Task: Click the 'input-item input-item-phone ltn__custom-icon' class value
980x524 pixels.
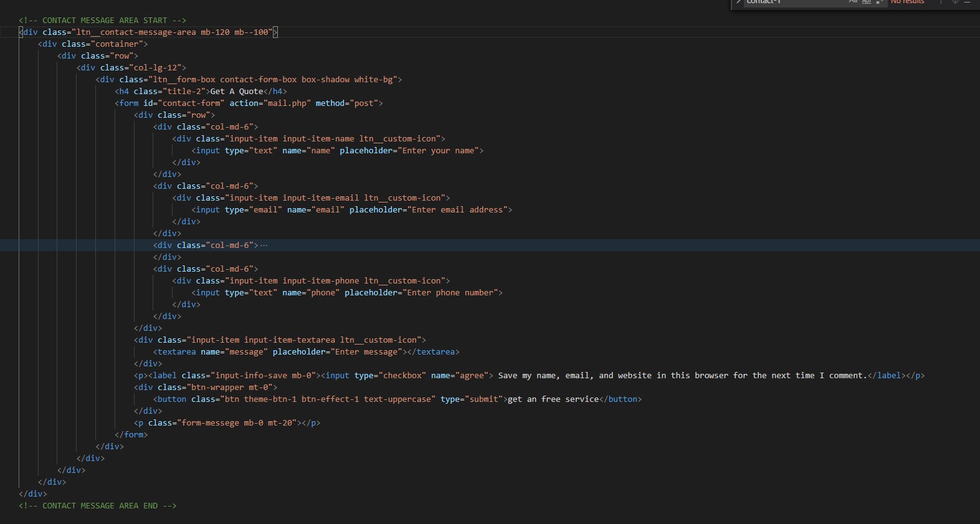Action: (x=335, y=281)
